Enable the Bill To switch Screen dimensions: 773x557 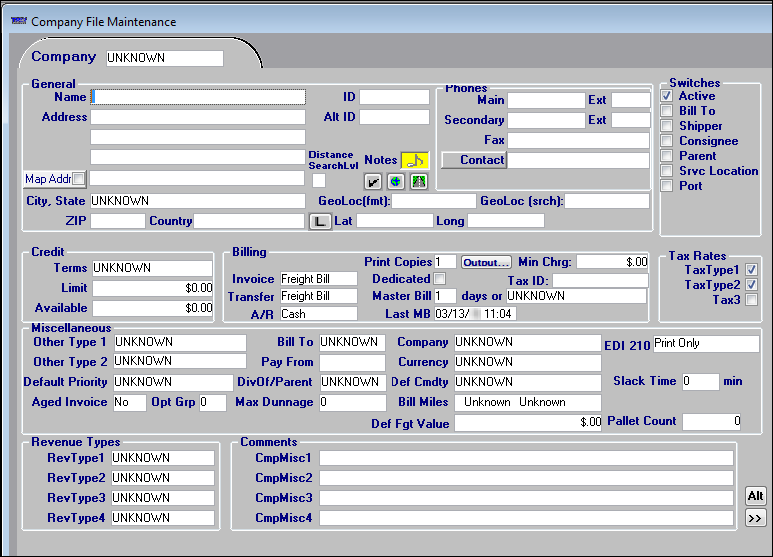[x=667, y=111]
